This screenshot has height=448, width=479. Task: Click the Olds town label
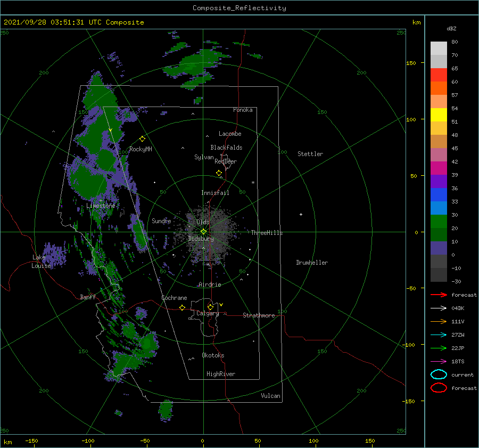click(x=203, y=222)
